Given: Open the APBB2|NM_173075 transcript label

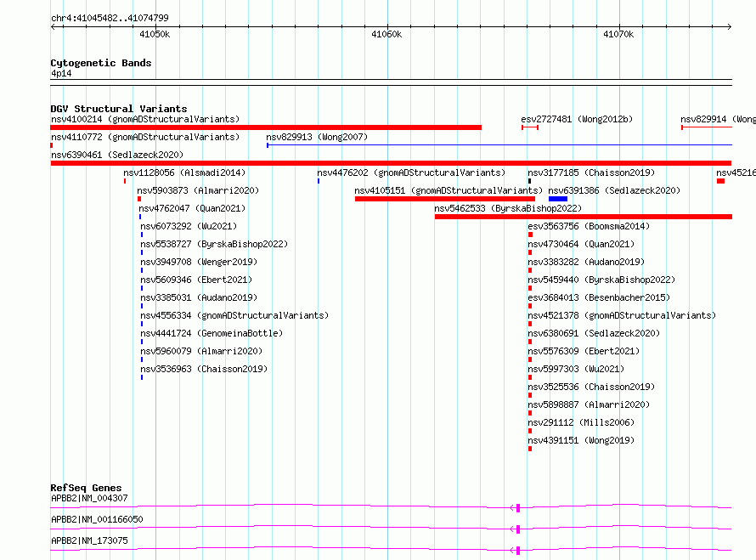Looking at the screenshot, I should coord(89,540).
